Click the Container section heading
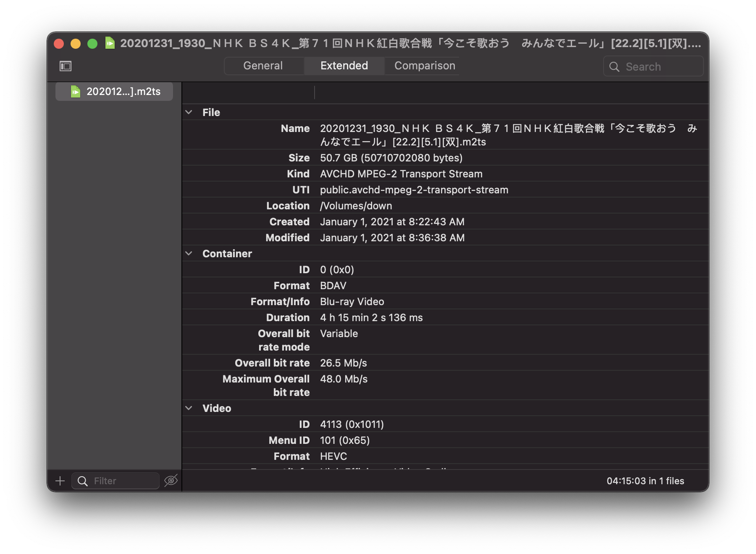756x554 pixels. (227, 253)
